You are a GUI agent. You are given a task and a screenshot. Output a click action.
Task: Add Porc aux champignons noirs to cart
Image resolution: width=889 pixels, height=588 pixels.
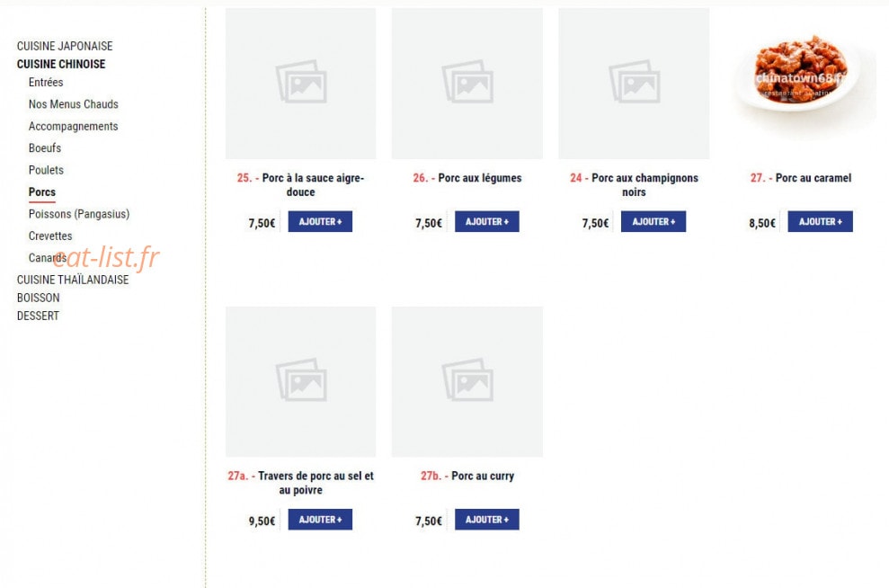(x=653, y=222)
